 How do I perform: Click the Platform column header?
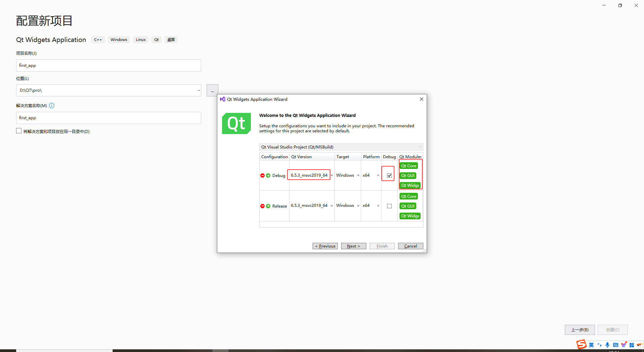[371, 157]
